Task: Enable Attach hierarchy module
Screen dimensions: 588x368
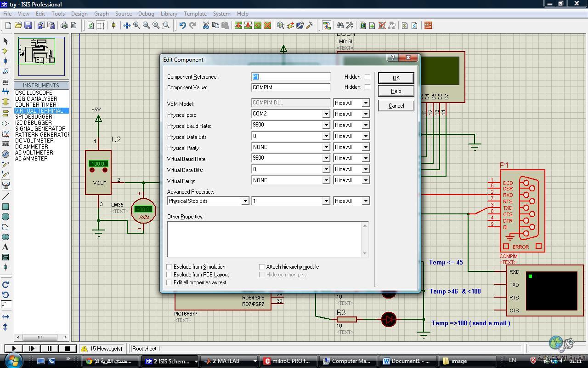Action: (x=262, y=267)
